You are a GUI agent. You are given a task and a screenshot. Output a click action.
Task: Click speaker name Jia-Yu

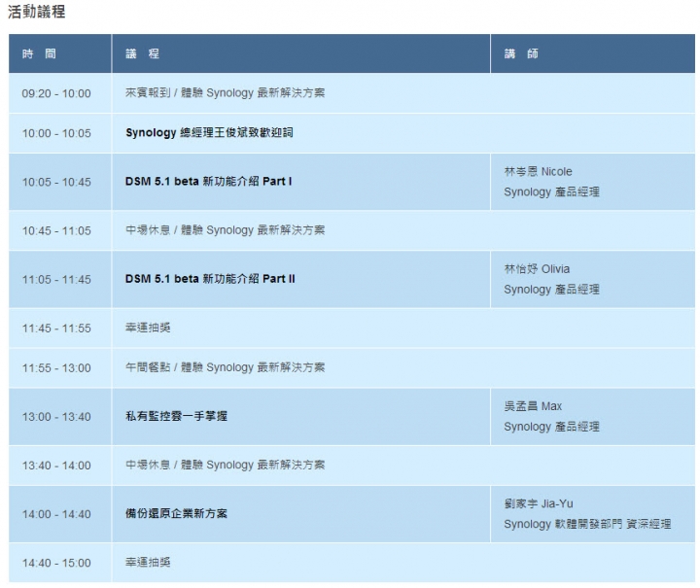(x=539, y=503)
